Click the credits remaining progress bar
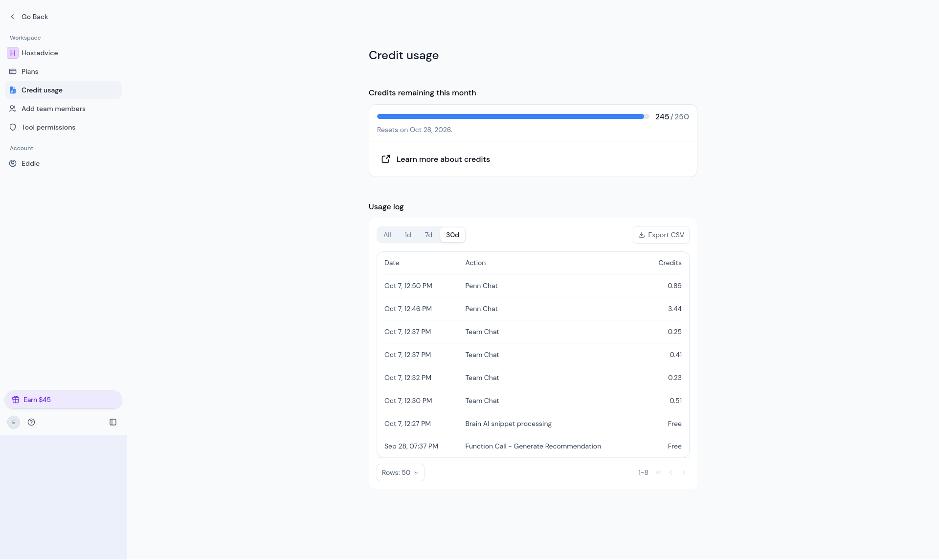Image resolution: width=939 pixels, height=560 pixels. tap(513, 116)
